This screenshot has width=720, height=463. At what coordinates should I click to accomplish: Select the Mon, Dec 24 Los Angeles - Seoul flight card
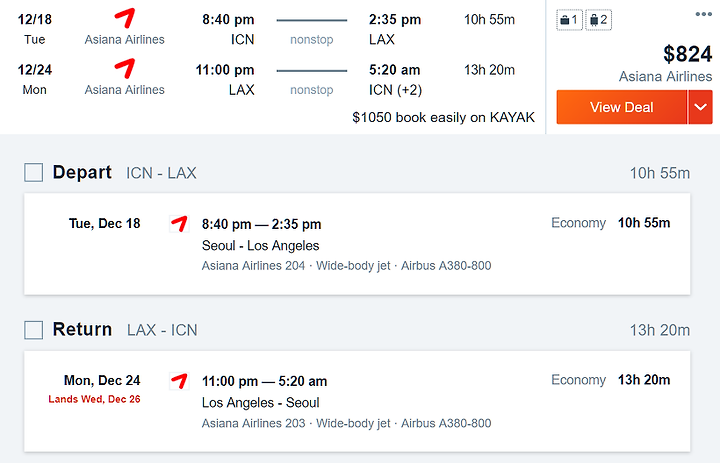point(357,401)
